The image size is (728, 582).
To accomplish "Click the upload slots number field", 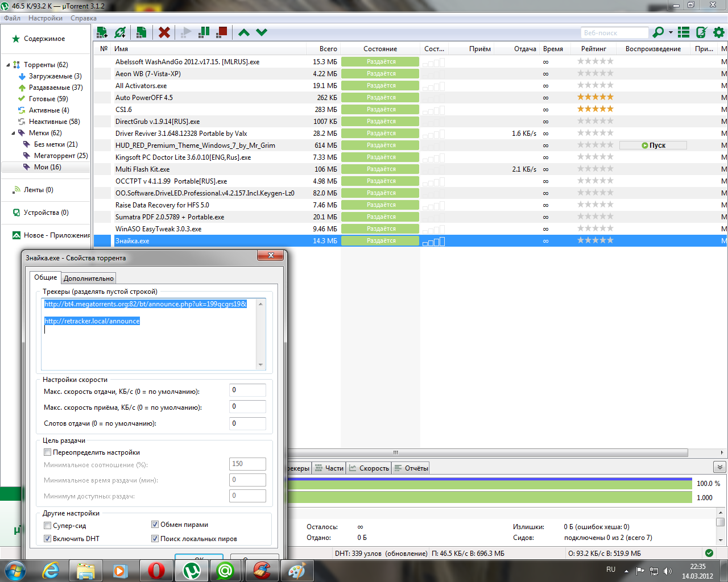I will coord(247,423).
